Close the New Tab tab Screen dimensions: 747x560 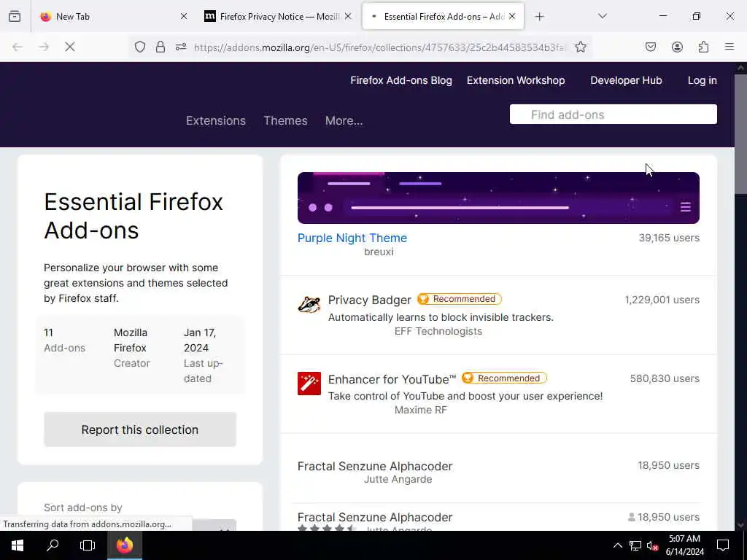pyautogui.click(x=184, y=16)
